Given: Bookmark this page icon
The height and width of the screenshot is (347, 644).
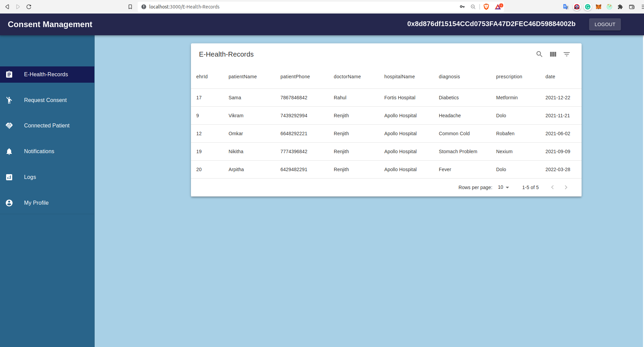Looking at the screenshot, I should [x=130, y=7].
